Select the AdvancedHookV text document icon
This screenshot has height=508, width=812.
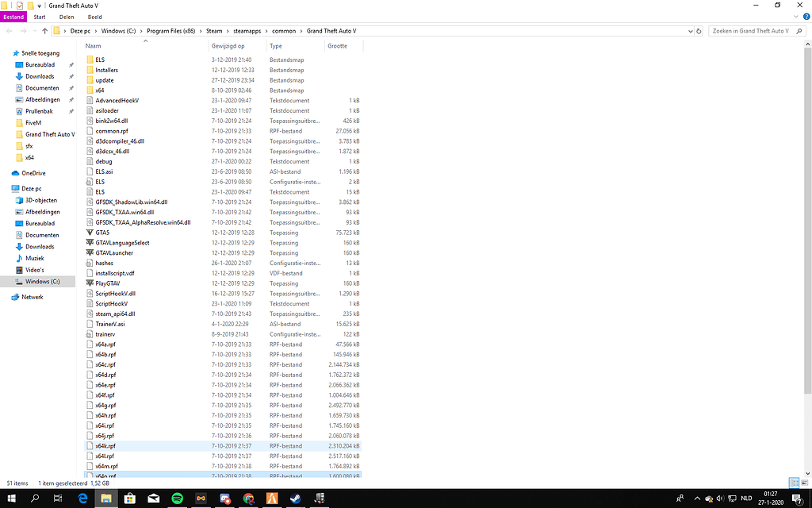point(90,101)
